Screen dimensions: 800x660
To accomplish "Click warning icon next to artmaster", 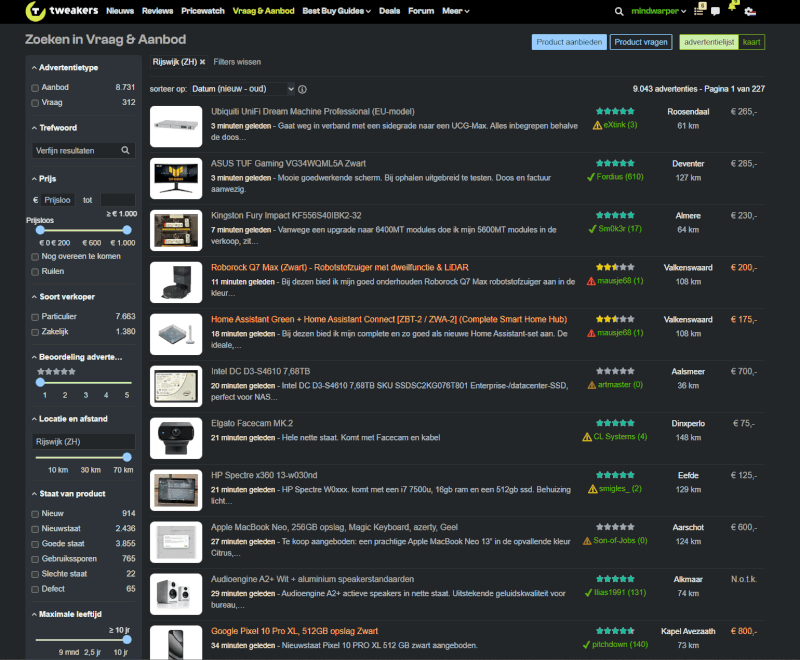I will (592, 385).
